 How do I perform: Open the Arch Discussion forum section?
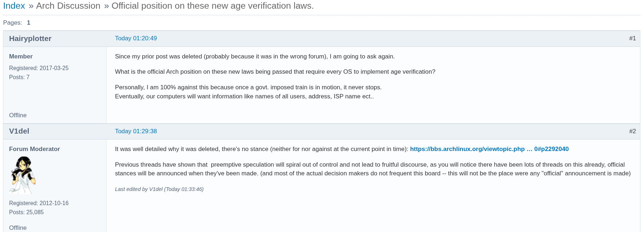(68, 5)
